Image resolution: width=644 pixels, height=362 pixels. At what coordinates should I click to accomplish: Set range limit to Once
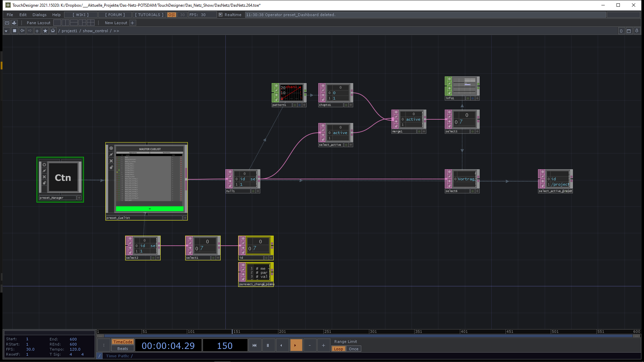coord(354,349)
